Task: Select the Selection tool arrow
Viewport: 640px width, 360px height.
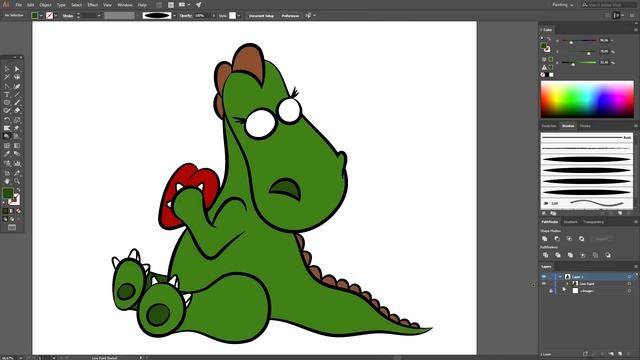Action: [7, 69]
